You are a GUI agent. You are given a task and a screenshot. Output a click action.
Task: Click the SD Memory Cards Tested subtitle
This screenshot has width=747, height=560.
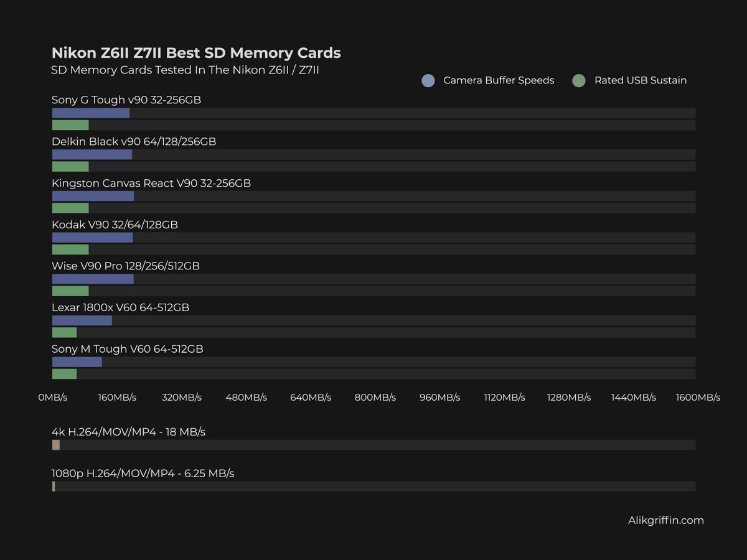[x=185, y=70]
